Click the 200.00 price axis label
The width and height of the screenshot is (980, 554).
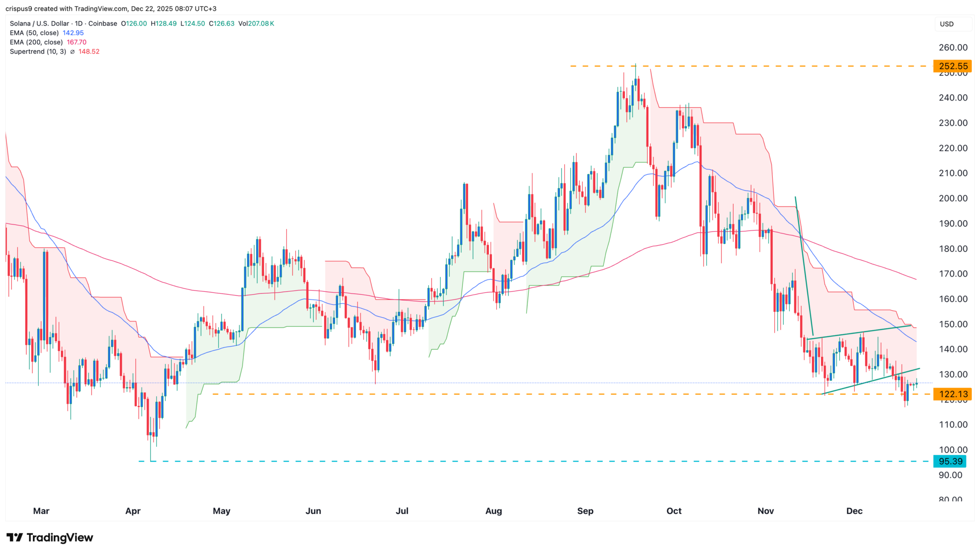pos(953,198)
